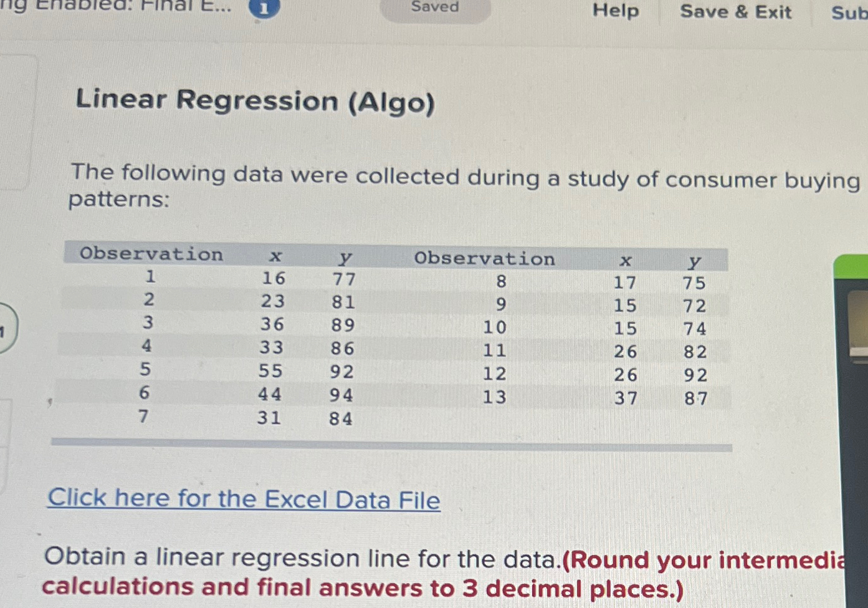Click here for the Excel Data File
The height and width of the screenshot is (608, 868).
click(243, 499)
